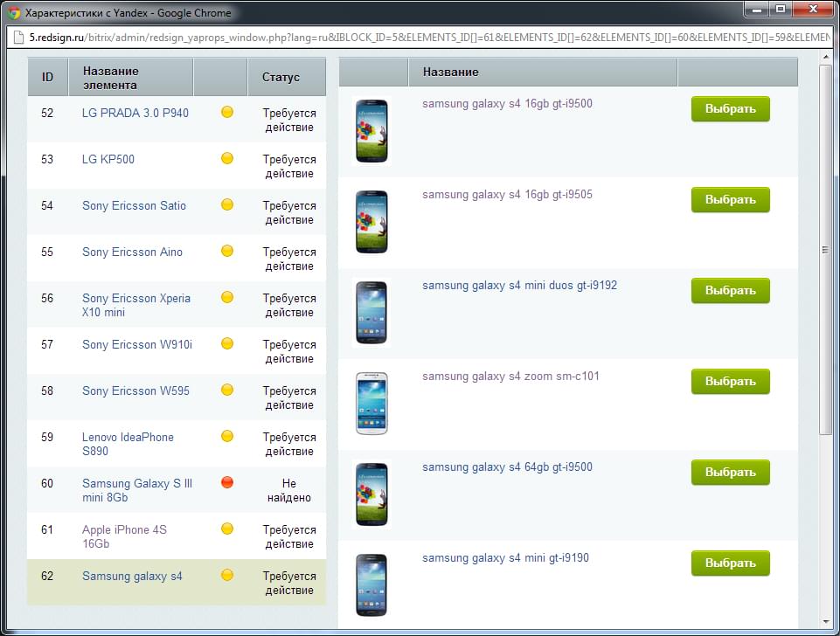Open the Sony Ericsson W595 link

135,391
